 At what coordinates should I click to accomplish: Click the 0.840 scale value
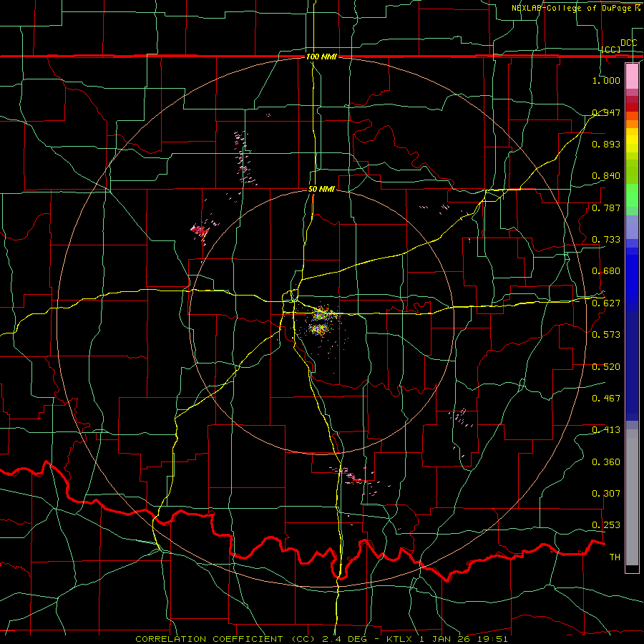tap(606, 176)
